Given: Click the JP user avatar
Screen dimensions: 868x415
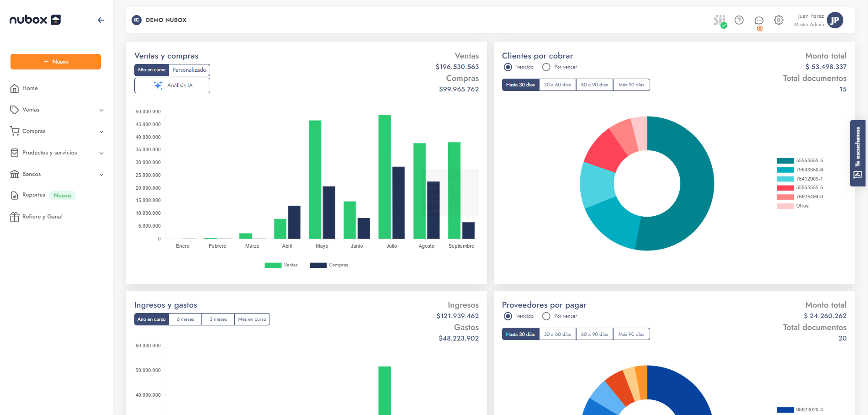Looking at the screenshot, I should [835, 20].
